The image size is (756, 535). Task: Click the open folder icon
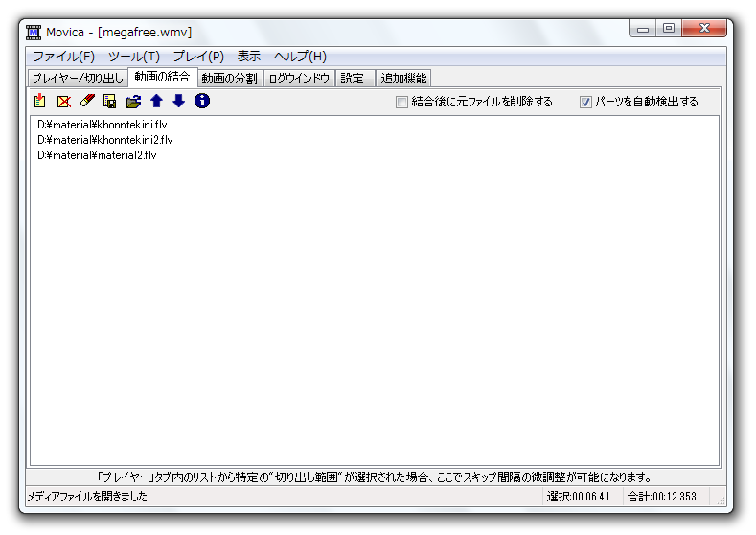click(x=133, y=102)
